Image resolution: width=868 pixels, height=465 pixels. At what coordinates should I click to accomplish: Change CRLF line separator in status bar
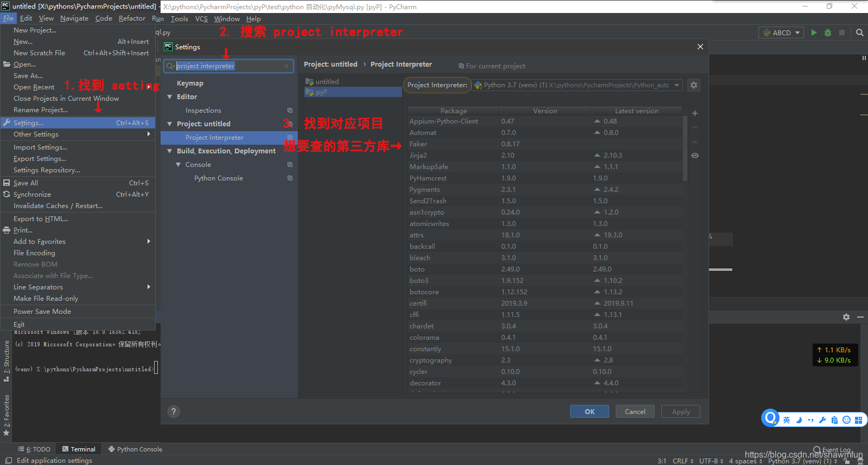[683, 461]
